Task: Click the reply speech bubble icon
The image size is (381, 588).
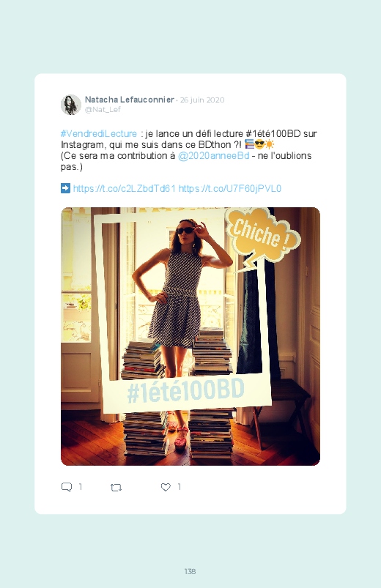Action: tap(67, 487)
